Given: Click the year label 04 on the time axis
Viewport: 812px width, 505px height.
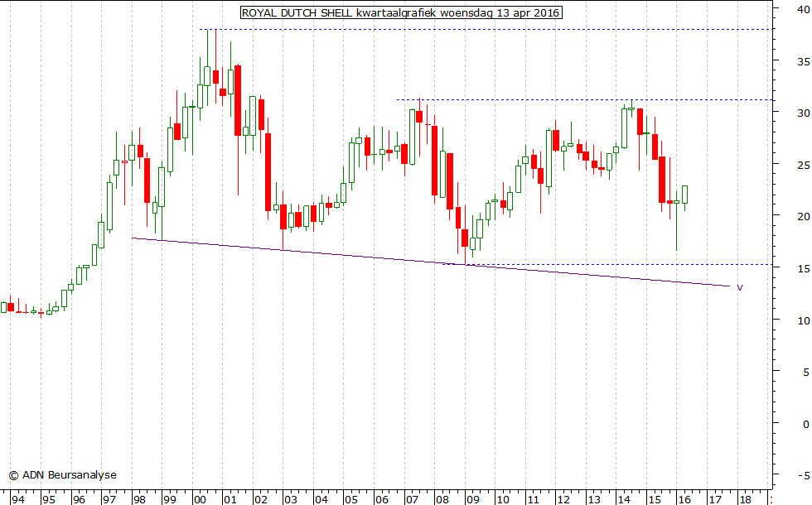Looking at the screenshot, I should click(x=321, y=500).
